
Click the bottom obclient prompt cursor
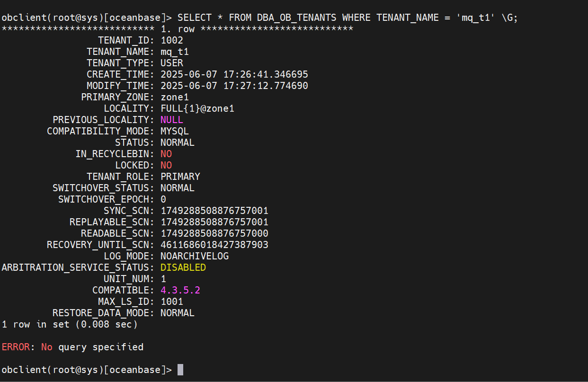(x=180, y=370)
